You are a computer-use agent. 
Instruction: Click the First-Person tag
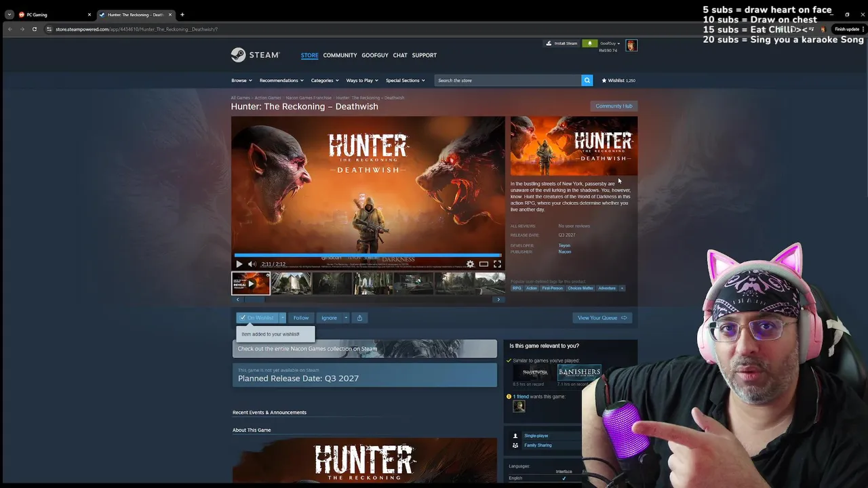tap(552, 288)
